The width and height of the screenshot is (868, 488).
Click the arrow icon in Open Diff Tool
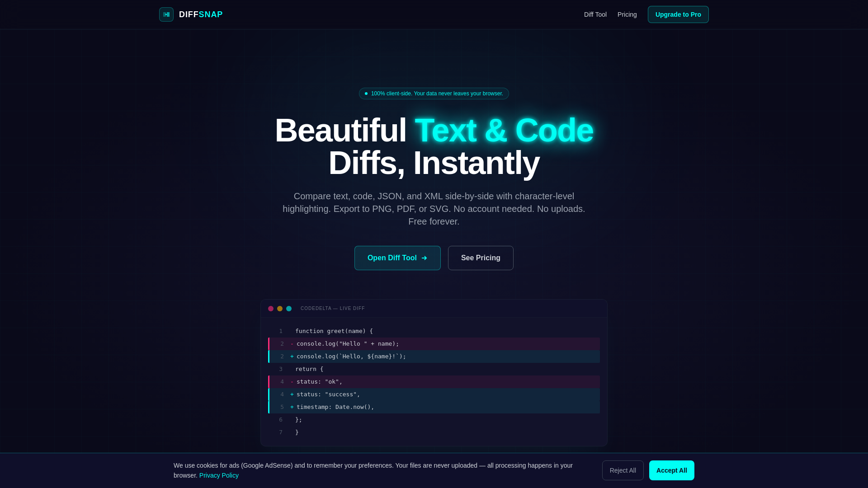point(424,258)
